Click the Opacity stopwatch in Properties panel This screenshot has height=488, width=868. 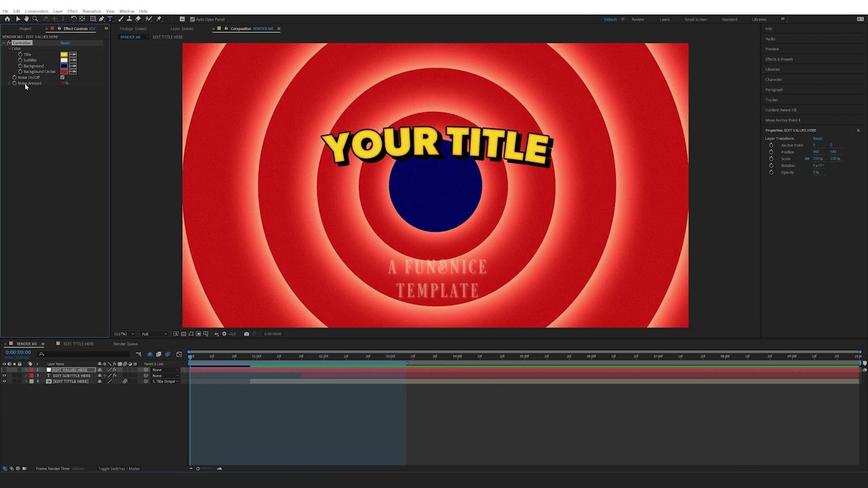pos(771,172)
